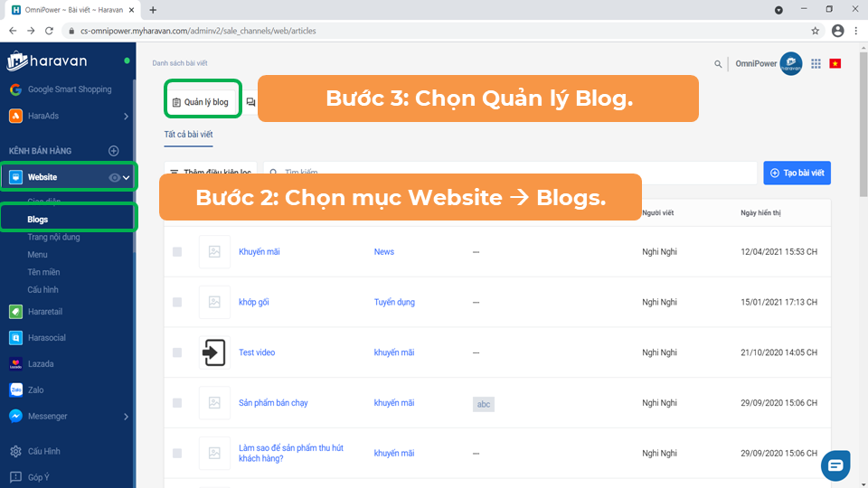The image size is (868, 488).
Task: Click comments icon beside Quản lý blog
Action: click(250, 102)
